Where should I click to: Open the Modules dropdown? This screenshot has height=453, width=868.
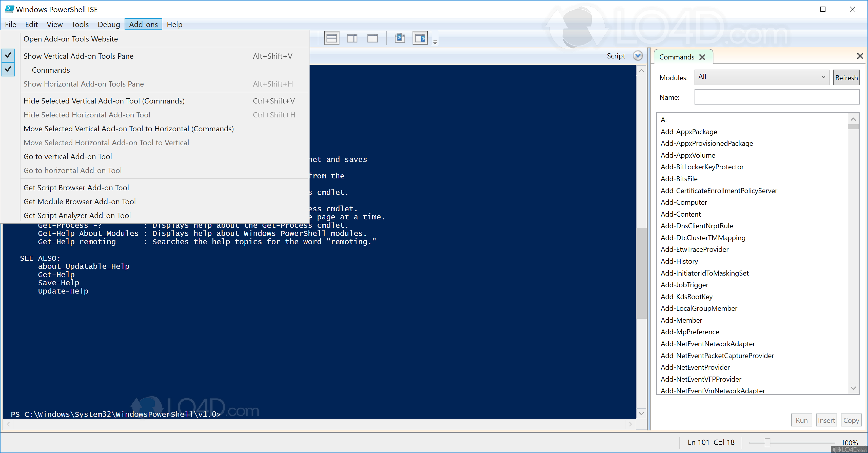(761, 77)
